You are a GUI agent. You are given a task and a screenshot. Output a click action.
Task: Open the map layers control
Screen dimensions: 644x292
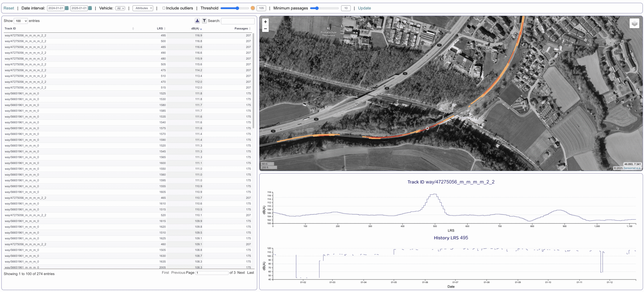click(634, 24)
